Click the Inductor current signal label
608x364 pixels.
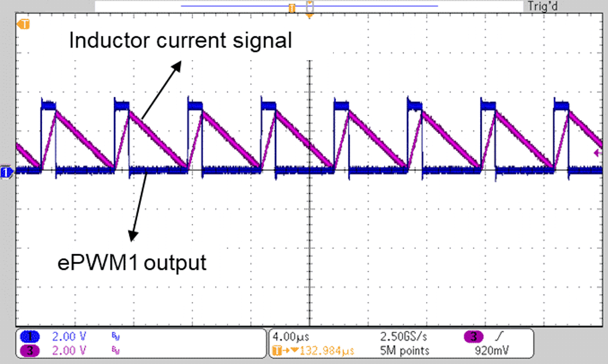click(181, 41)
